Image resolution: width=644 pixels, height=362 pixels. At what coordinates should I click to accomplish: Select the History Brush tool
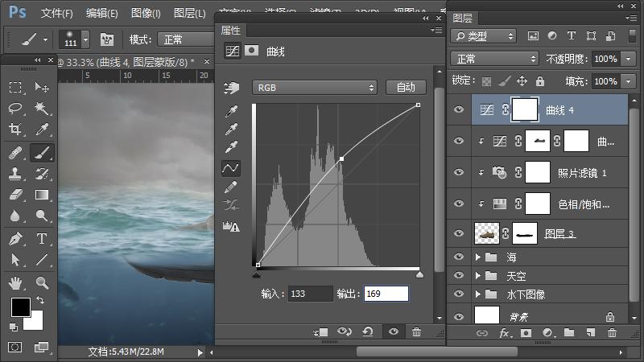(x=42, y=174)
